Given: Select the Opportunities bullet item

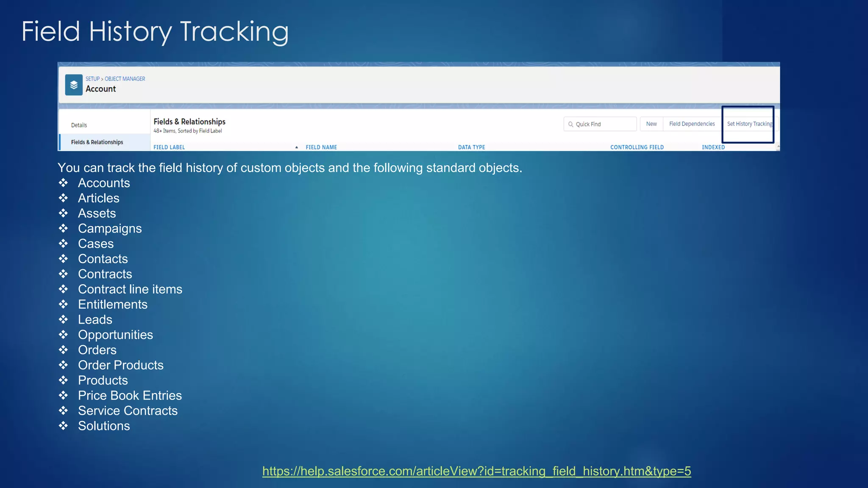Looking at the screenshot, I should click(x=115, y=335).
